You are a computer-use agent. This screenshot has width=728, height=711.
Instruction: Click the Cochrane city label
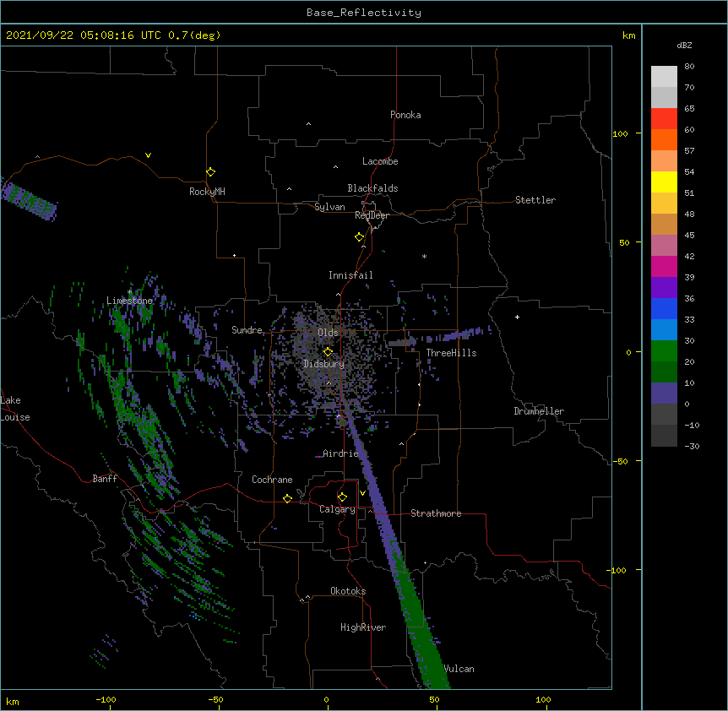[x=272, y=480]
